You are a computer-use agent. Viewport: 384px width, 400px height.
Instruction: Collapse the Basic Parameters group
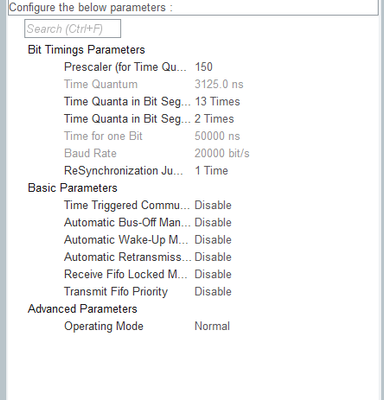73,188
